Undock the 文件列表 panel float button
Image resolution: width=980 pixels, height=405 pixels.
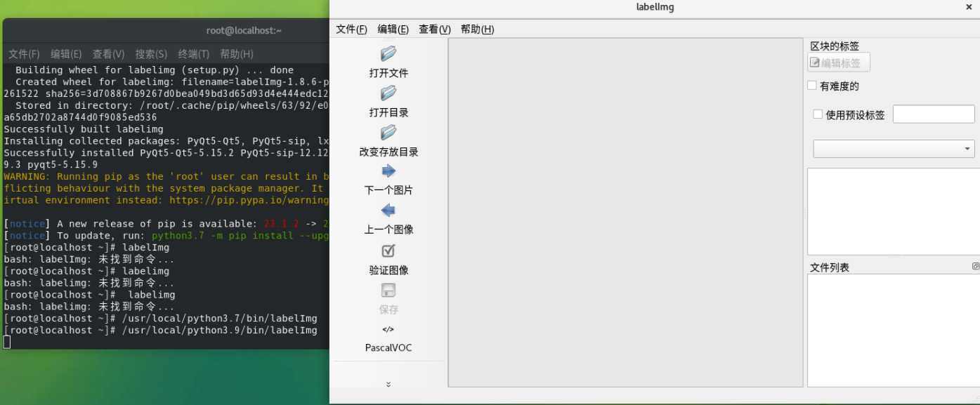(x=976, y=267)
